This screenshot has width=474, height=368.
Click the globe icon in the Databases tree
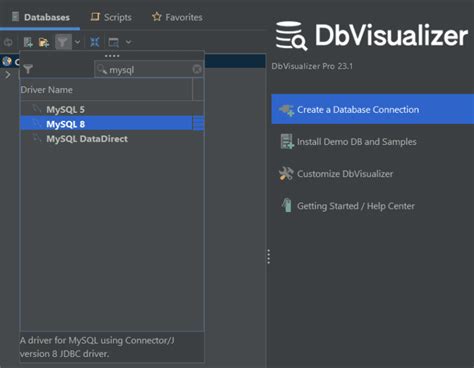7,61
